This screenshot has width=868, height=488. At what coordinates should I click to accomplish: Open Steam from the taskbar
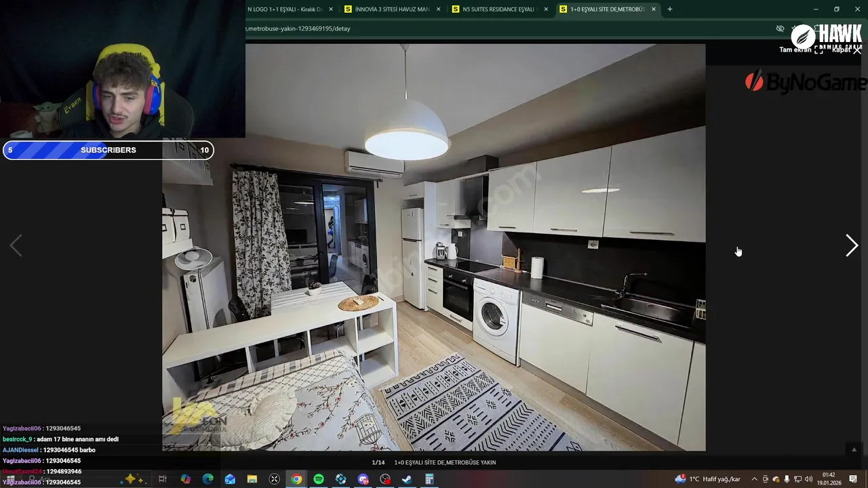coord(407,479)
